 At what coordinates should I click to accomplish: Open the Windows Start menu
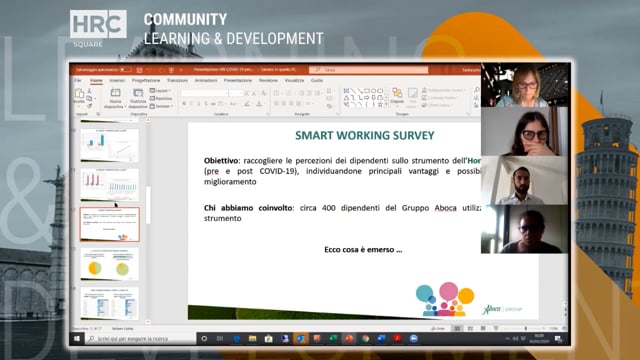tap(77, 338)
